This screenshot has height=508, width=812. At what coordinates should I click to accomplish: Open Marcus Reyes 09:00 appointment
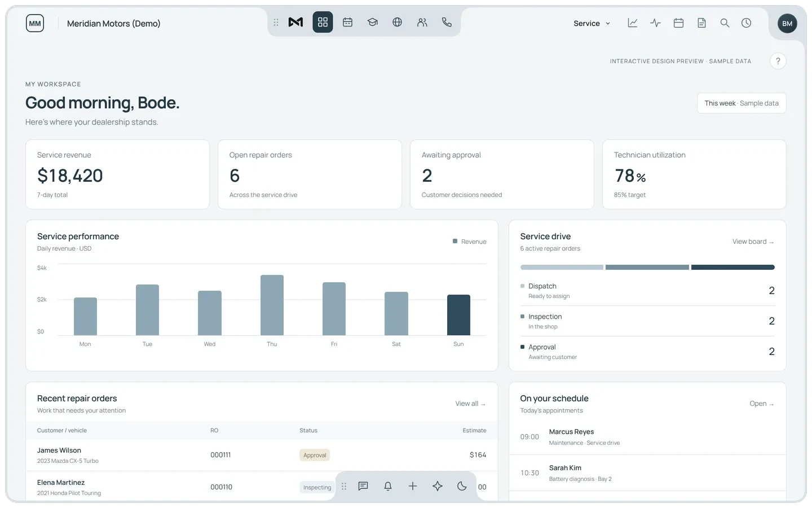click(647, 437)
